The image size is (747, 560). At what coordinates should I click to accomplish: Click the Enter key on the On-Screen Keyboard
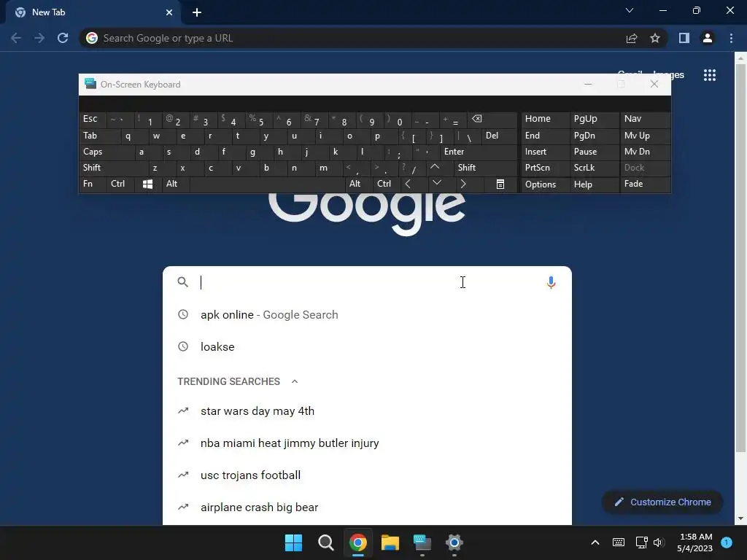click(479, 152)
